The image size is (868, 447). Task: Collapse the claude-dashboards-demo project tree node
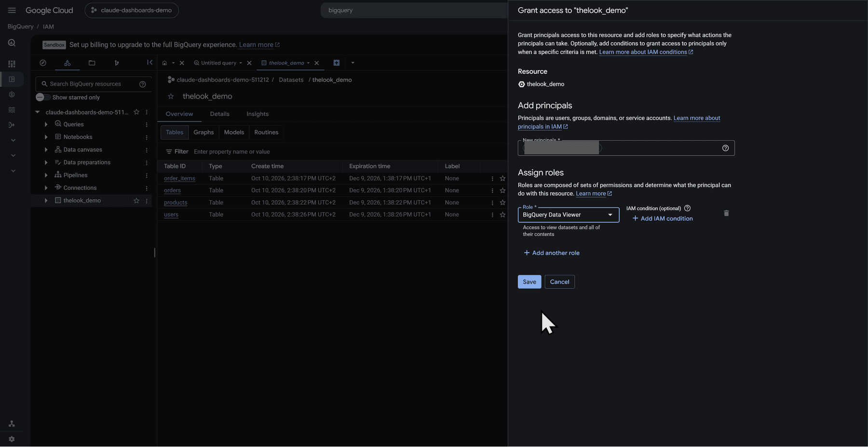[x=38, y=112]
